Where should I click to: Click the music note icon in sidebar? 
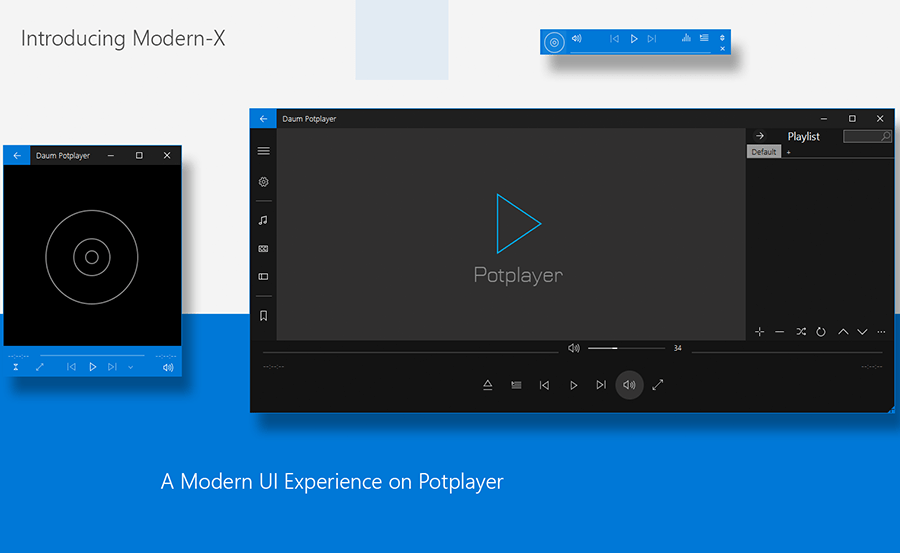264,220
